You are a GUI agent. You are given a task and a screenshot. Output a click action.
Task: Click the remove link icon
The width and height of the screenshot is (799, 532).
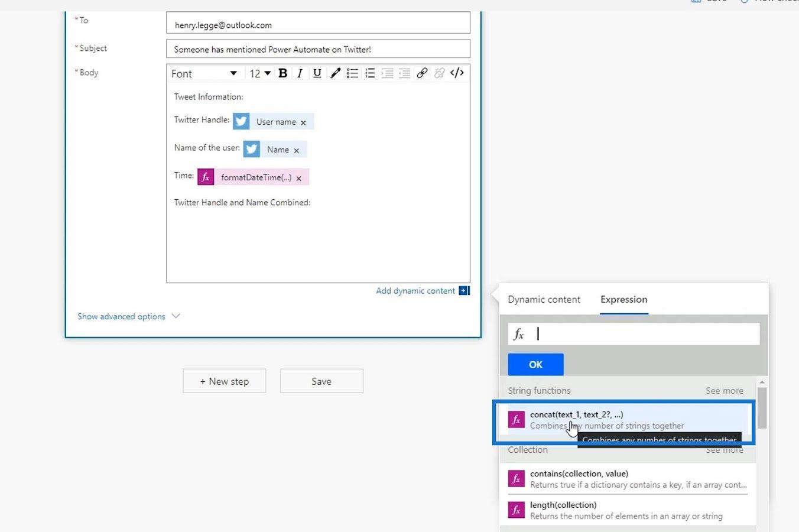(x=439, y=73)
